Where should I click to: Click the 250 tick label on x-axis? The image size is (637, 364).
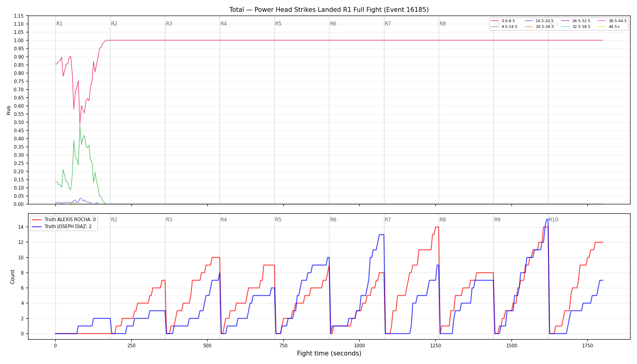click(131, 345)
